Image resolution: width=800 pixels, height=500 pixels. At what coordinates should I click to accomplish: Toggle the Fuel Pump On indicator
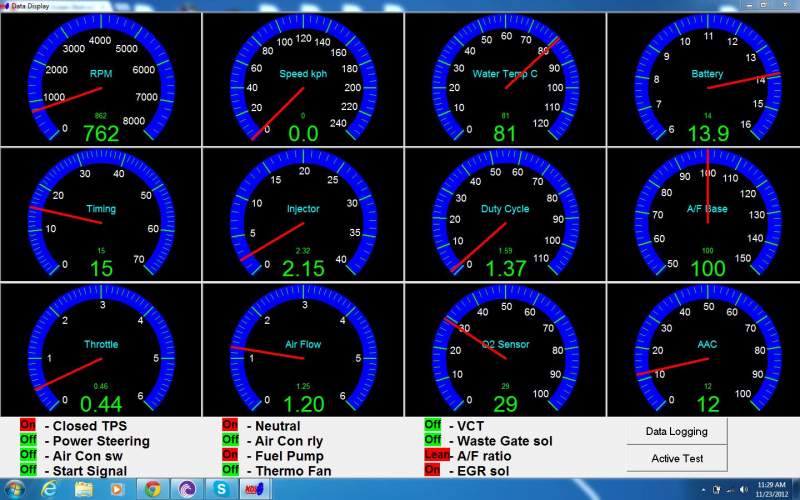[230, 455]
